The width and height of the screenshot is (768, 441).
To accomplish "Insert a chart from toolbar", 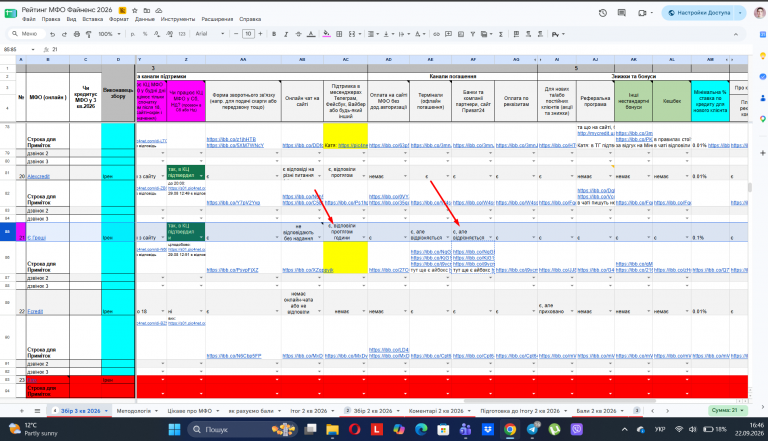I will [460, 34].
